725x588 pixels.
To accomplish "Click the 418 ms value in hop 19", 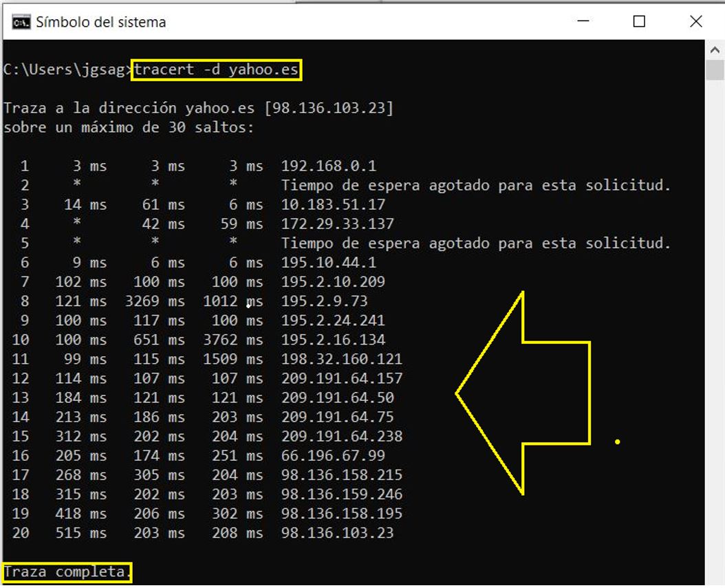I will pos(81,514).
